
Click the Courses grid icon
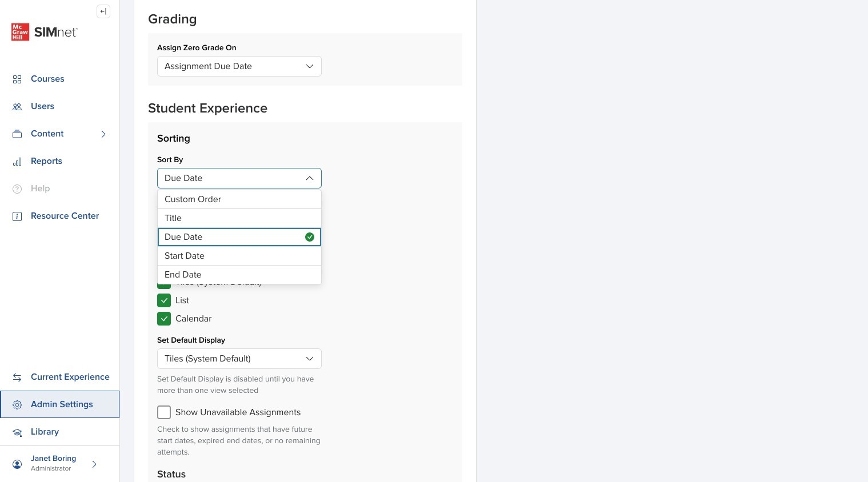pyautogui.click(x=17, y=79)
